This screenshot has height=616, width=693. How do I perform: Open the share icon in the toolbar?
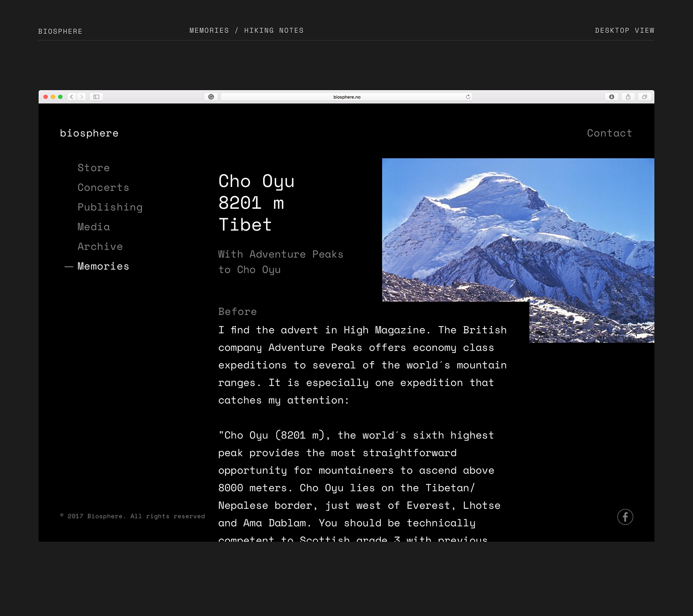point(628,97)
